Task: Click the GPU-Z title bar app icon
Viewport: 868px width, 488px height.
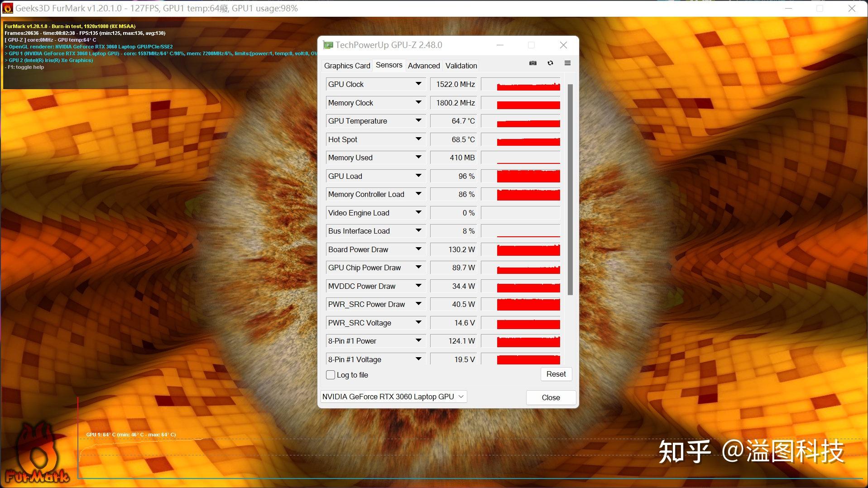Action: pyautogui.click(x=328, y=45)
